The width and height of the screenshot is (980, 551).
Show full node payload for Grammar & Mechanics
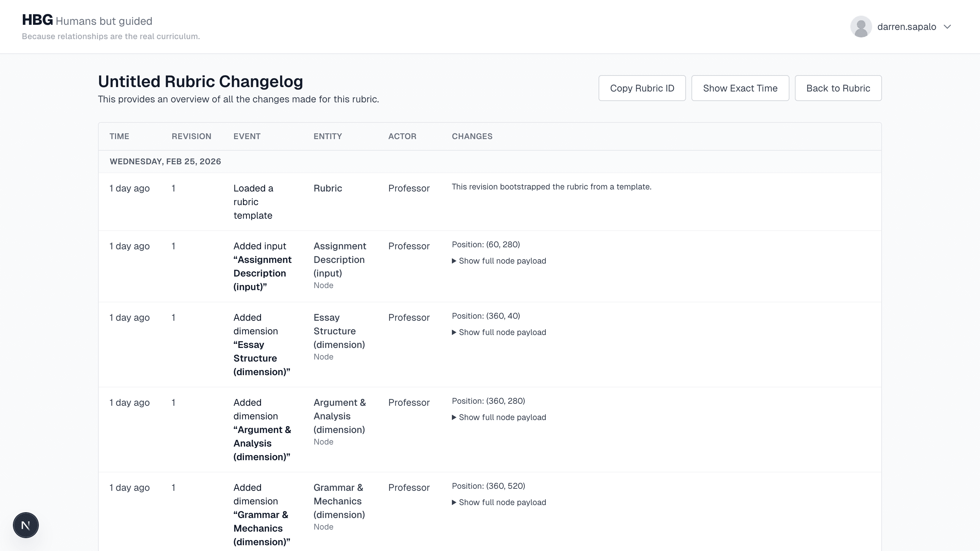[x=499, y=502]
